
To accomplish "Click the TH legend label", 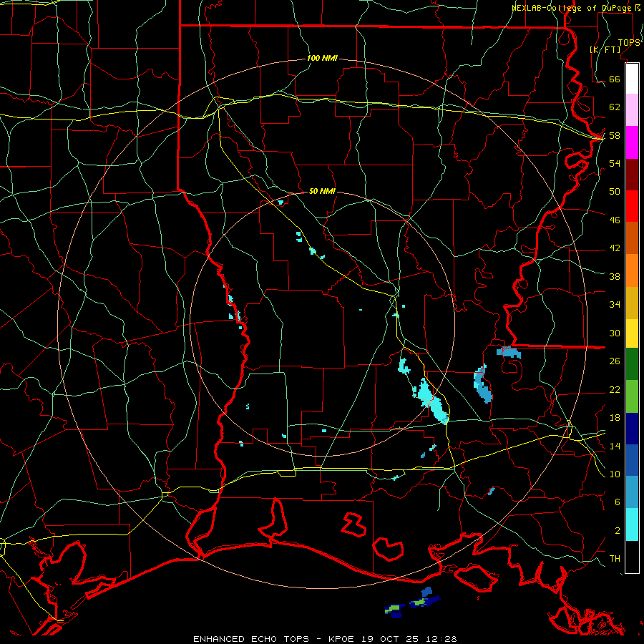I will [x=615, y=559].
